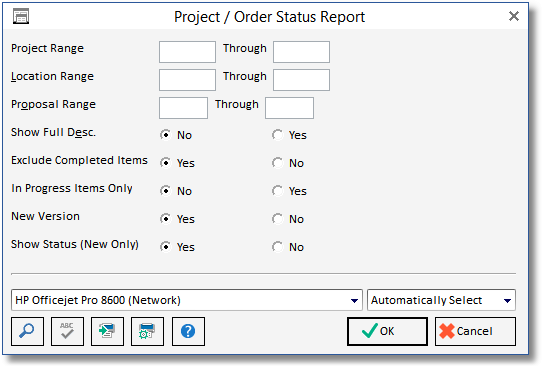The height and width of the screenshot is (369, 543).
Task: Click the window icon in title bar
Action: pyautogui.click(x=21, y=16)
